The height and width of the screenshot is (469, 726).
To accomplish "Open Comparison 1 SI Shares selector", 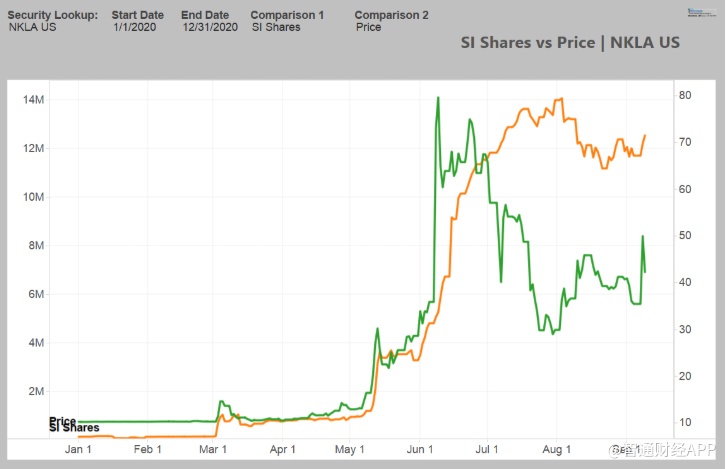I will click(276, 27).
